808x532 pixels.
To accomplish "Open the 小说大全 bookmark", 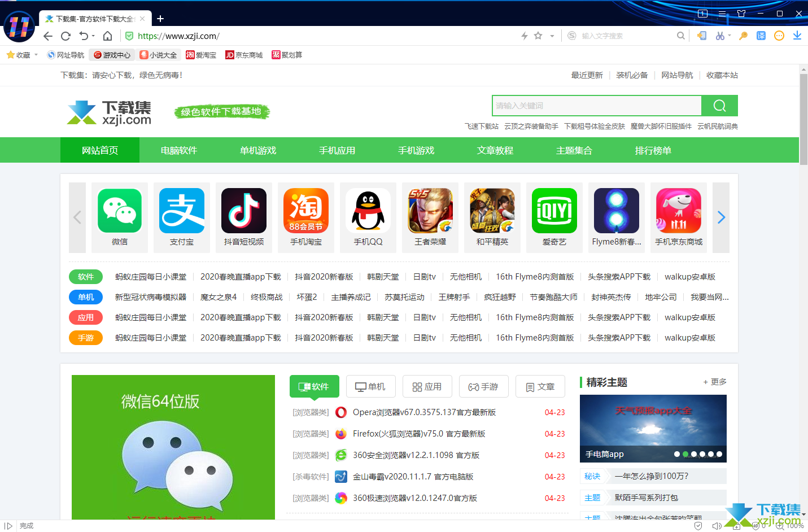I will click(x=158, y=55).
